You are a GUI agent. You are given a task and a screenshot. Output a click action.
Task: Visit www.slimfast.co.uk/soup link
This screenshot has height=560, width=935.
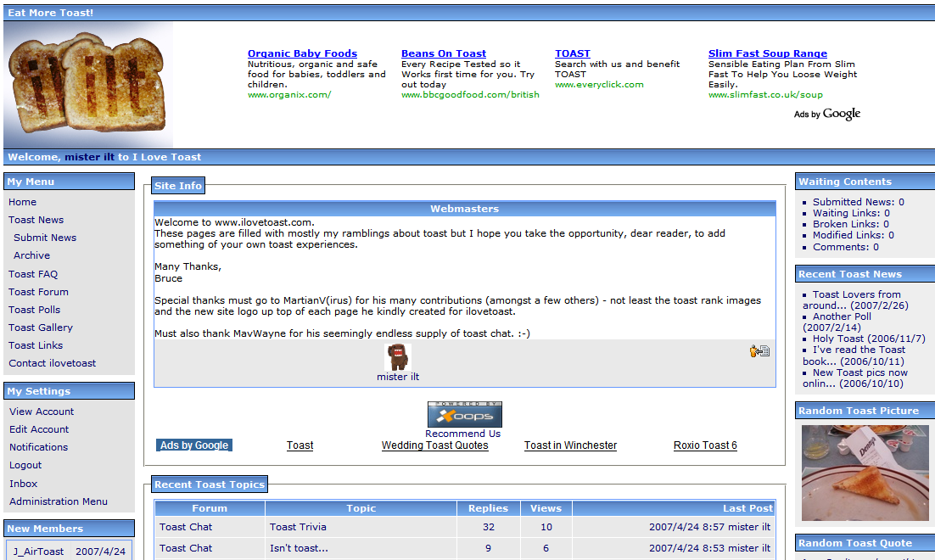click(x=765, y=95)
